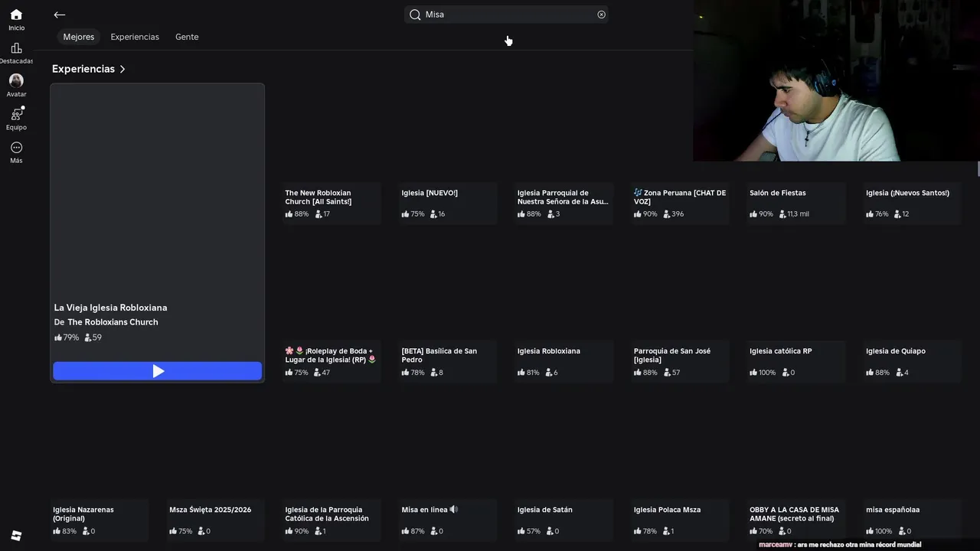Image resolution: width=980 pixels, height=551 pixels.
Task: Click 11,3 mil players on Salón de Fiestas
Action: click(794, 214)
